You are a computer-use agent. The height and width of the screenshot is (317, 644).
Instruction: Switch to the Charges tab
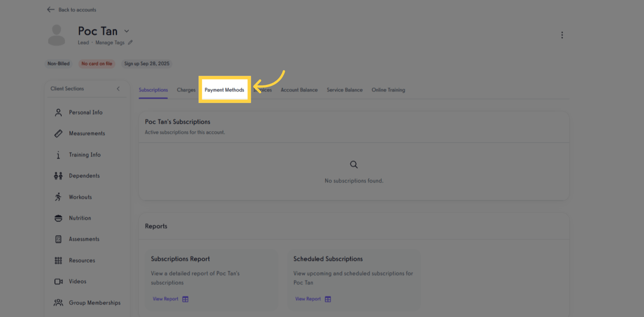pyautogui.click(x=186, y=90)
